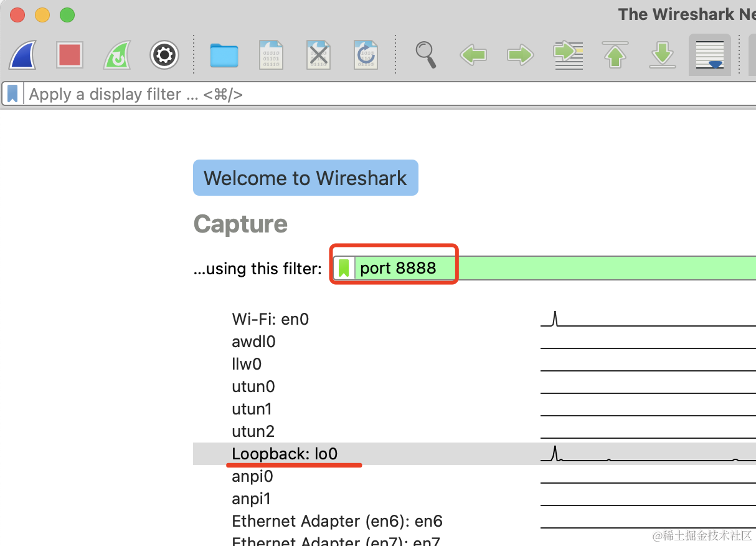Select the anpi0 interface
The width and height of the screenshot is (756, 546).
252,476
